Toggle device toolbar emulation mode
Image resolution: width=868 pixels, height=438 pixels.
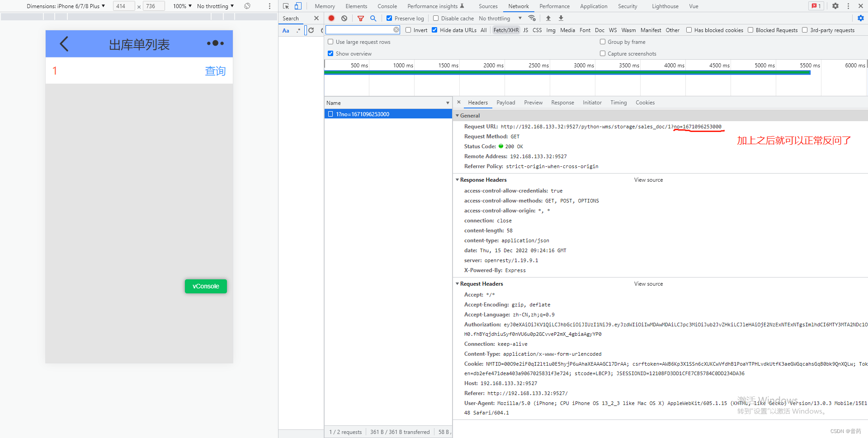298,6
